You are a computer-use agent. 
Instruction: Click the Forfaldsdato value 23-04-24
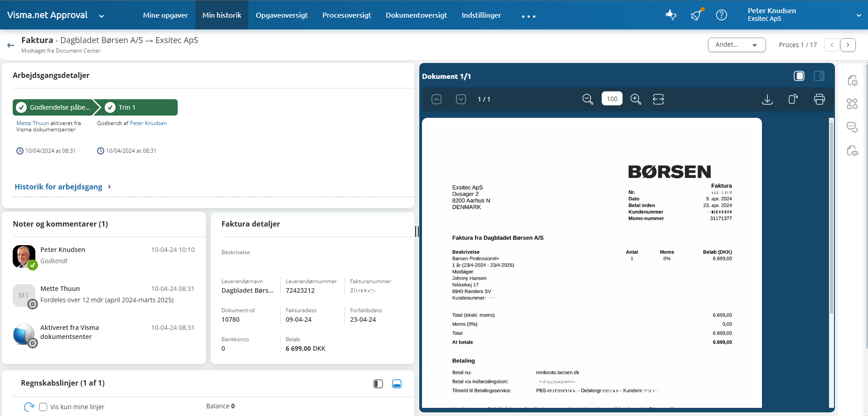coord(363,319)
